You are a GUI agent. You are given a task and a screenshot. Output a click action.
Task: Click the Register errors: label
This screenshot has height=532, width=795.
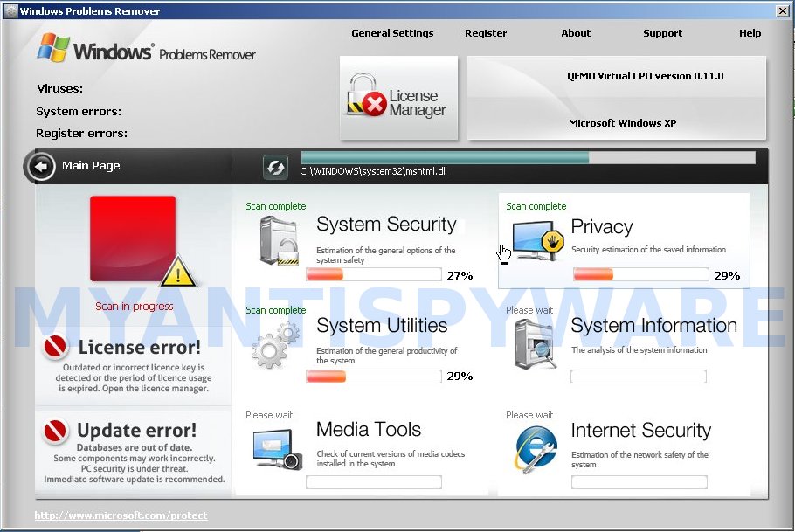(81, 134)
